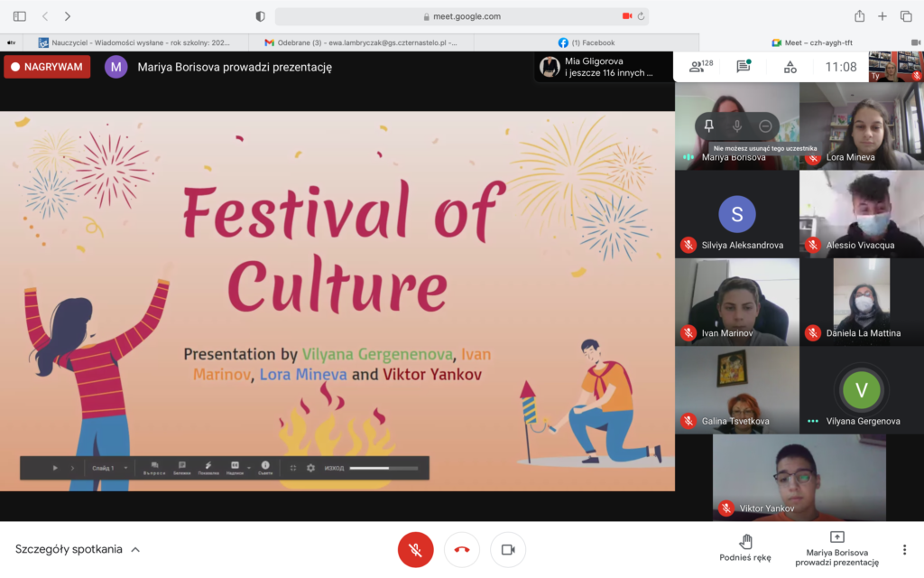The height and width of the screenshot is (578, 924).
Task: Raise hand with Podnieś rękę
Action: pyautogui.click(x=745, y=548)
